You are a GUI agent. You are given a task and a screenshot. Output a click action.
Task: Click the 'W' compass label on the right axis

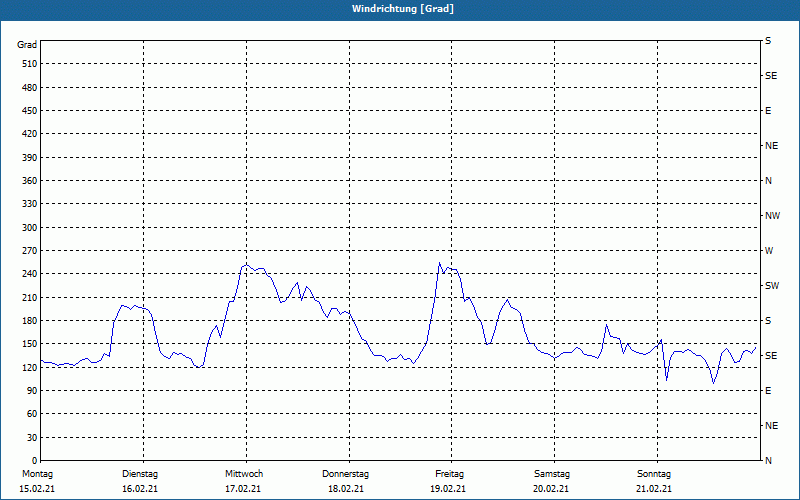[769, 251]
